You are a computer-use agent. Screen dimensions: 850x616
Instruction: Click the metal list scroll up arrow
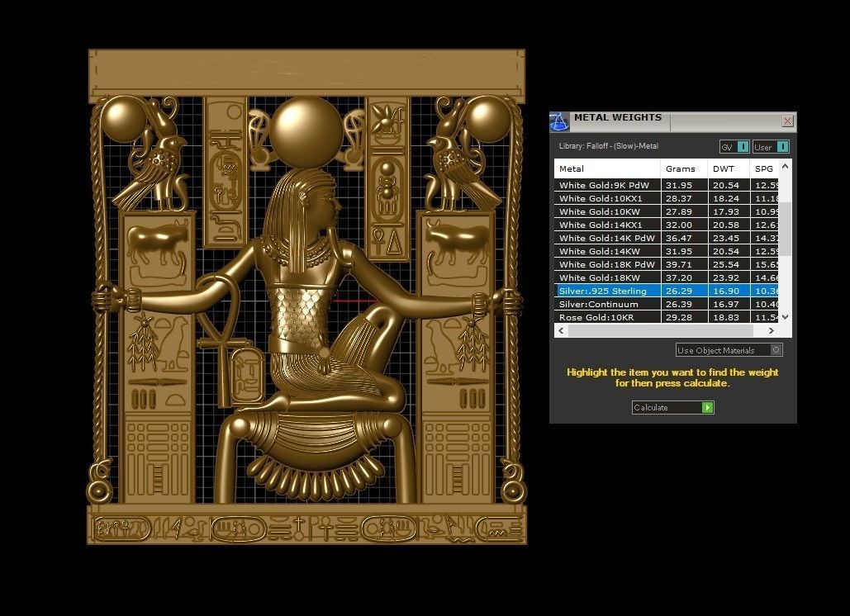click(x=785, y=167)
